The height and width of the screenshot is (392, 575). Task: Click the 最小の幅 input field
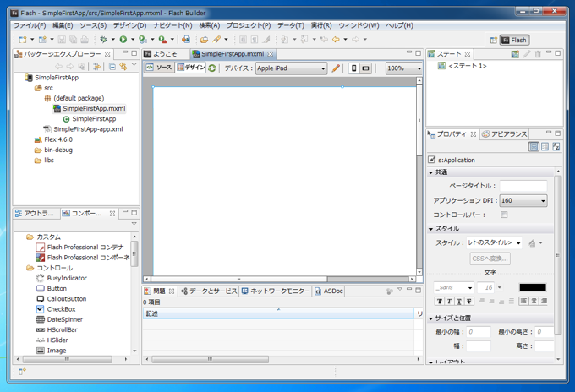tap(479, 332)
